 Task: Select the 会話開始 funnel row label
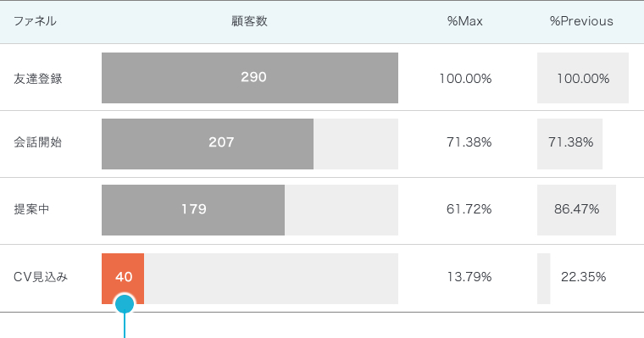tap(38, 142)
